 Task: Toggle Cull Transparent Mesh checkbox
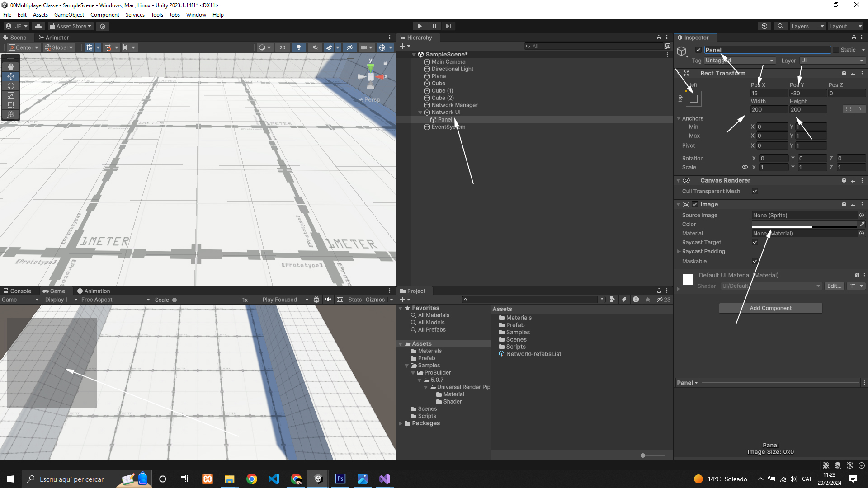tap(755, 192)
